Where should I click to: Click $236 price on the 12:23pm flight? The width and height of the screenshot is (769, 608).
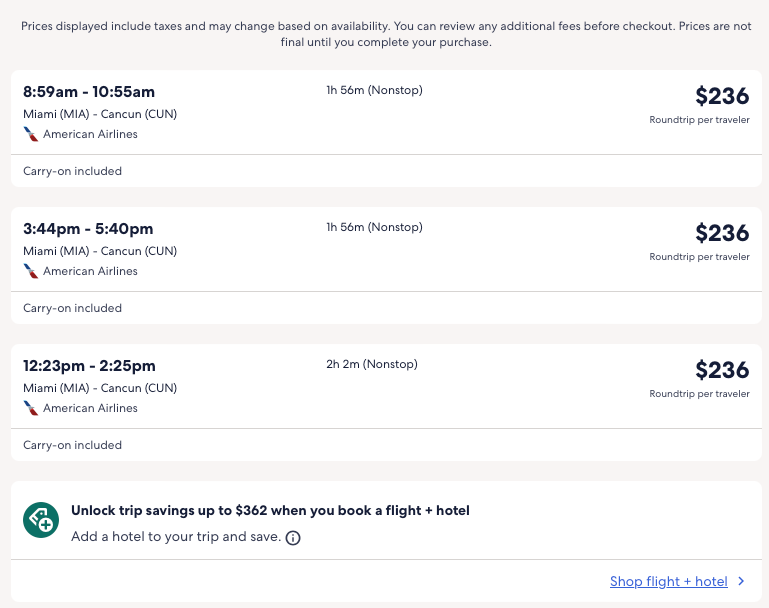coord(722,370)
